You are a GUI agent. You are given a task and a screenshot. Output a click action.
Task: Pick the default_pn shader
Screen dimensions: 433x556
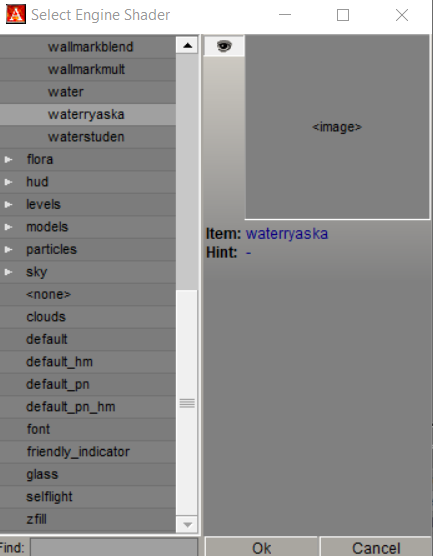[x=88, y=384]
